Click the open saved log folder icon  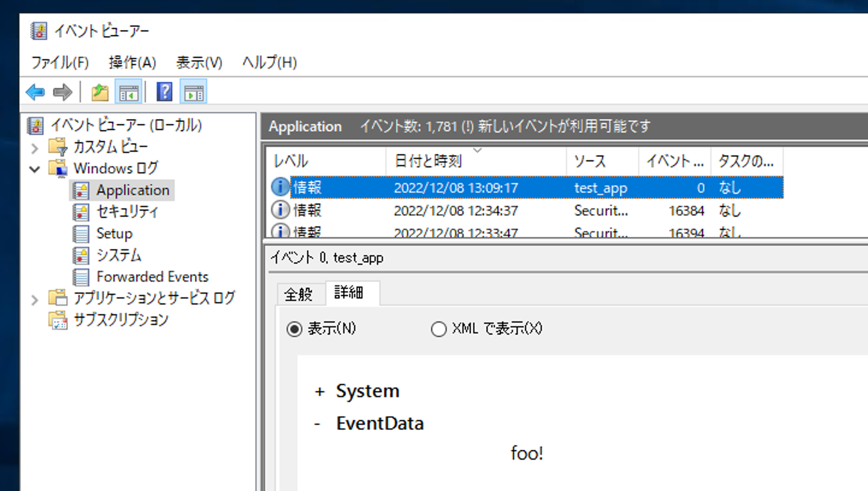pyautogui.click(x=100, y=91)
